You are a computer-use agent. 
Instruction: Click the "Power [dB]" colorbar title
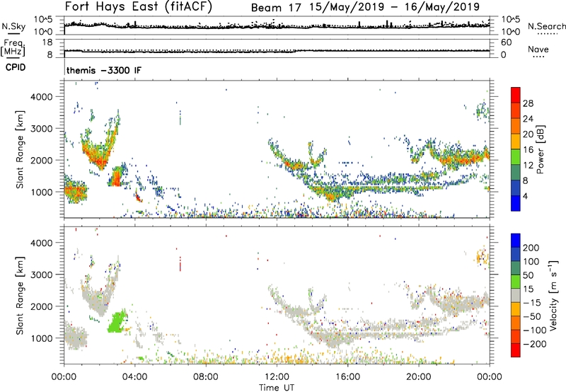[541, 149]
